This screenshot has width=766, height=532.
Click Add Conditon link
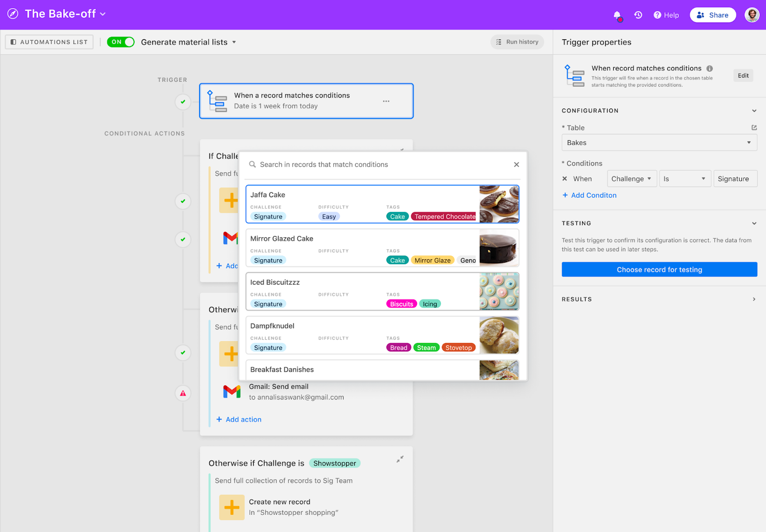tap(589, 195)
